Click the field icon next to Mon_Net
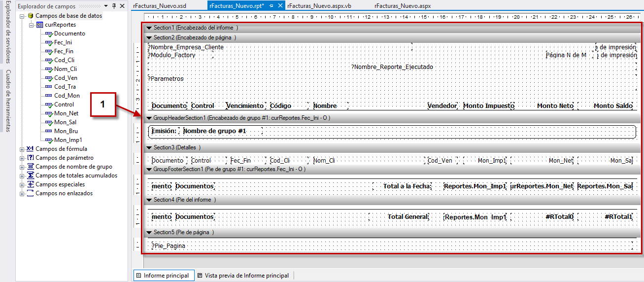Viewport: 644px width, 282px height. click(x=49, y=113)
